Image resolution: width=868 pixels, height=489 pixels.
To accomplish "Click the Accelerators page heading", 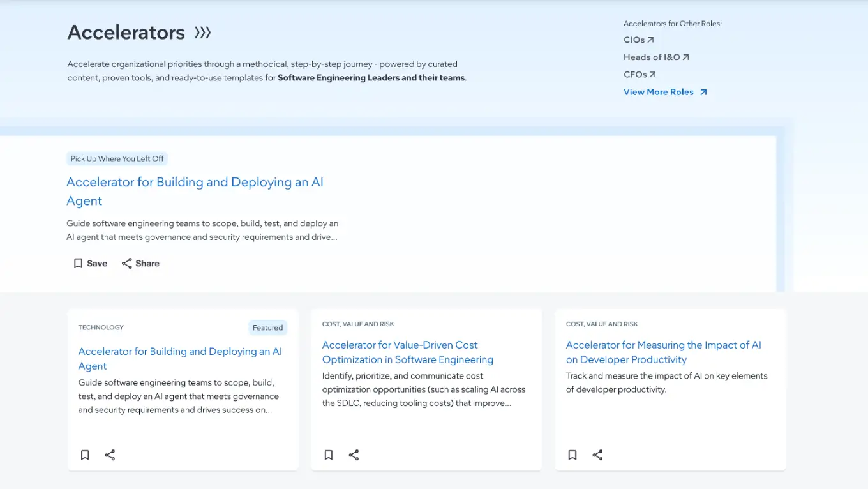I will pos(126,33).
